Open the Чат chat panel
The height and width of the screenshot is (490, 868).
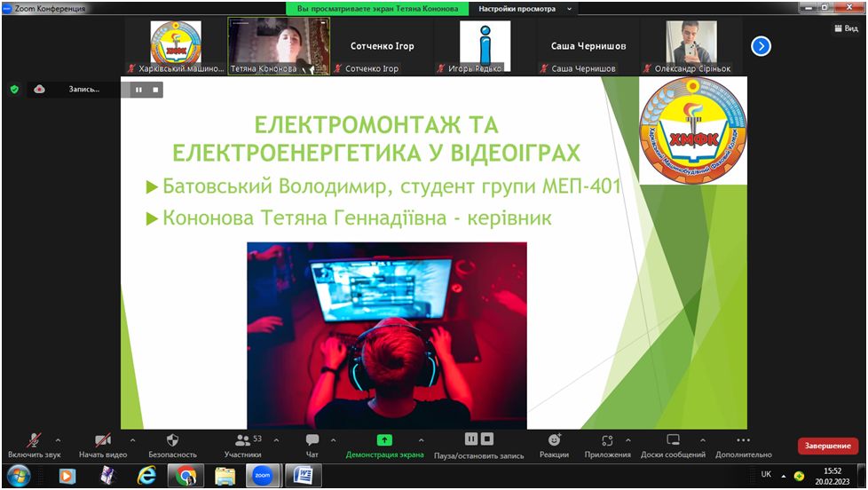pyautogui.click(x=312, y=446)
